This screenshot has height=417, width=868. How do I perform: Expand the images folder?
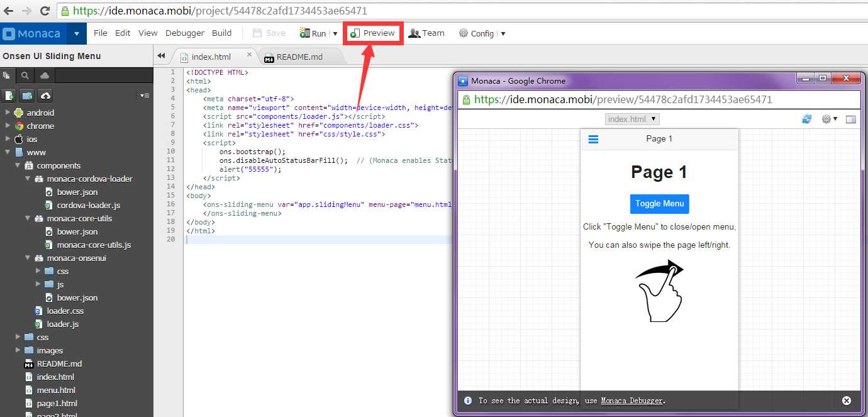point(18,350)
